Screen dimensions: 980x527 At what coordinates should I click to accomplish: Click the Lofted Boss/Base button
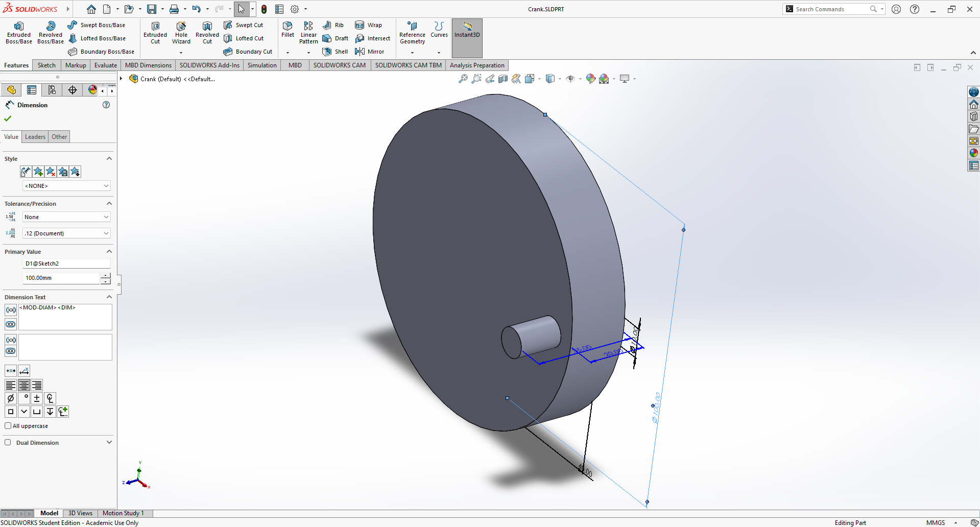[x=97, y=38]
